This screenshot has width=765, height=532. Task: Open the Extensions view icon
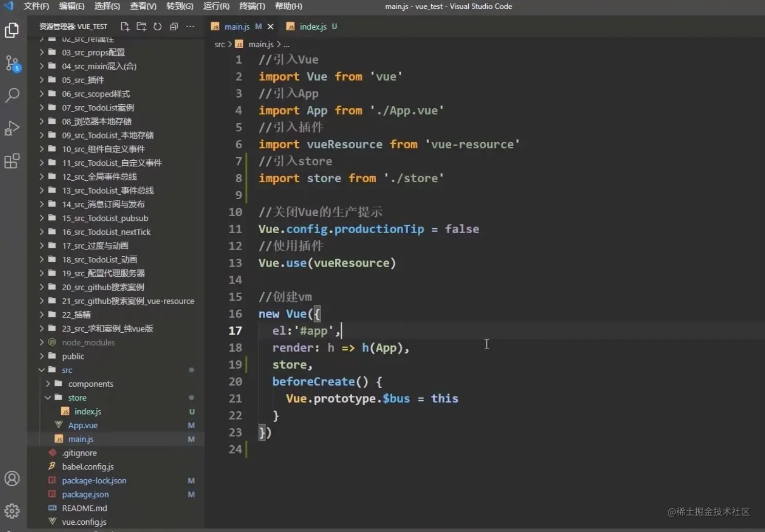point(12,161)
